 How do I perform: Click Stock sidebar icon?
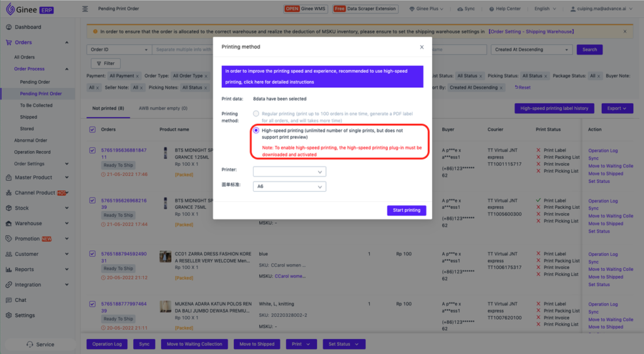(9, 208)
